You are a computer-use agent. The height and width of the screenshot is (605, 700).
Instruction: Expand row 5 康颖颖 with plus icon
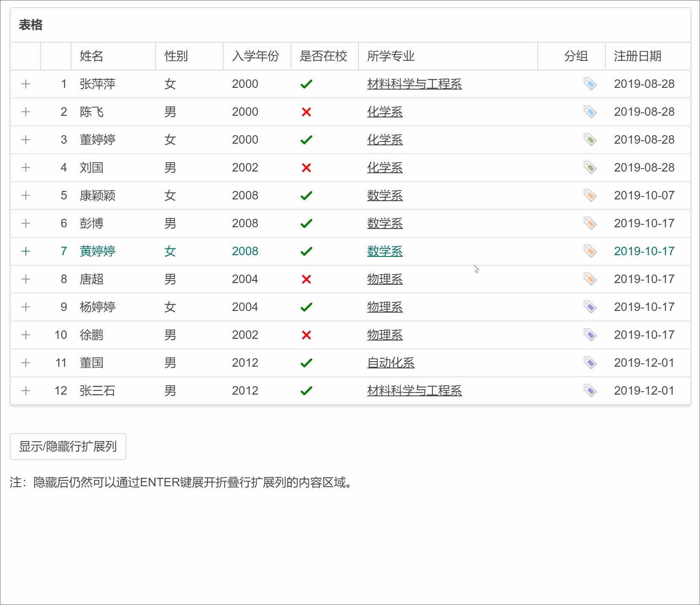click(26, 196)
